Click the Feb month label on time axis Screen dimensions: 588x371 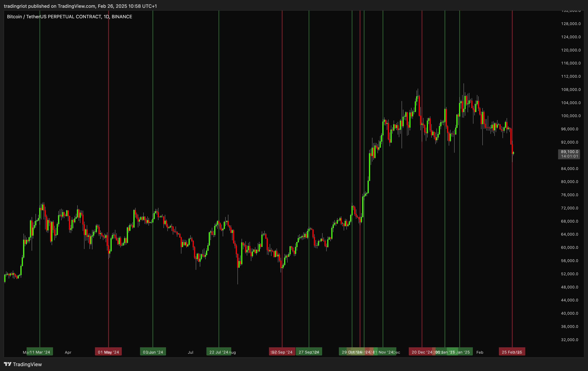point(480,352)
